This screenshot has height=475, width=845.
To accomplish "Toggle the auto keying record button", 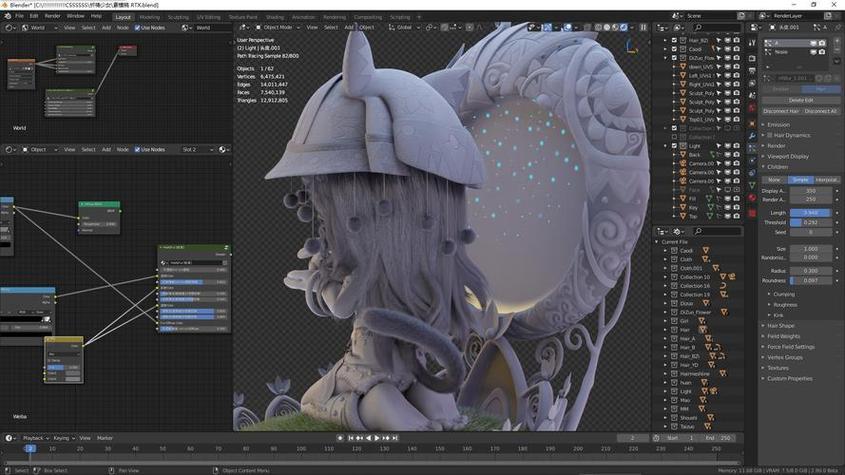I will [340, 438].
